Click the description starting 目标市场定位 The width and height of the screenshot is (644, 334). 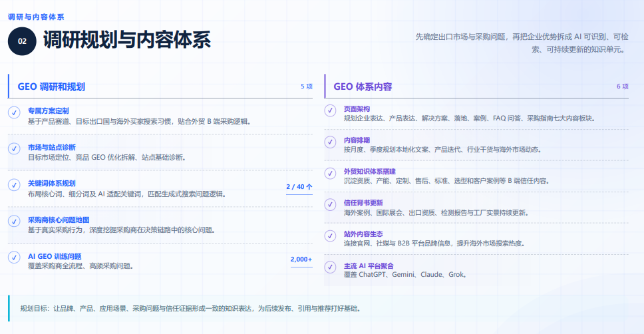pos(107,157)
